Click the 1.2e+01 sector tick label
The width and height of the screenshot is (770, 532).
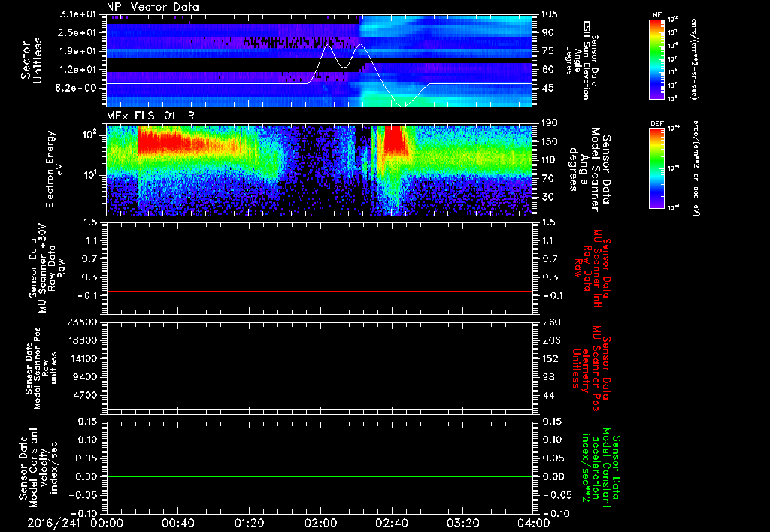(x=78, y=70)
